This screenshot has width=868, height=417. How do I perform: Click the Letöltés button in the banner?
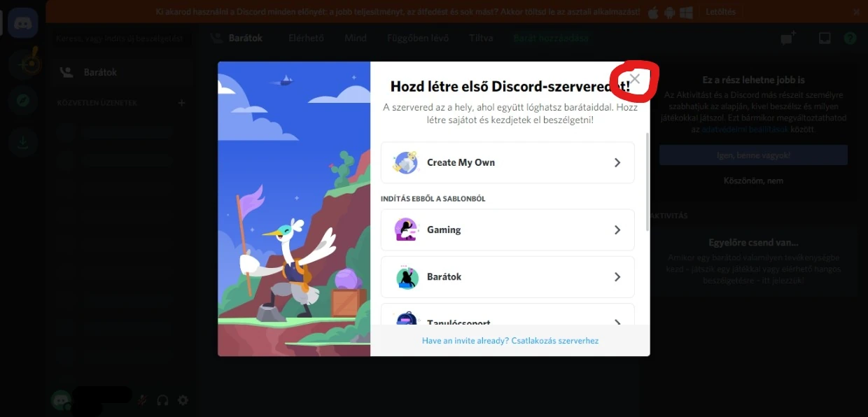click(720, 13)
